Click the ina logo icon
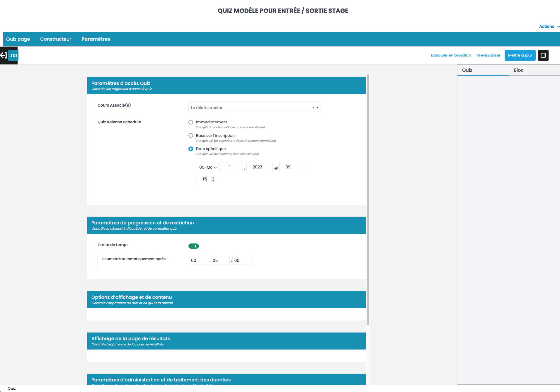This screenshot has width=560, height=392. point(13,55)
